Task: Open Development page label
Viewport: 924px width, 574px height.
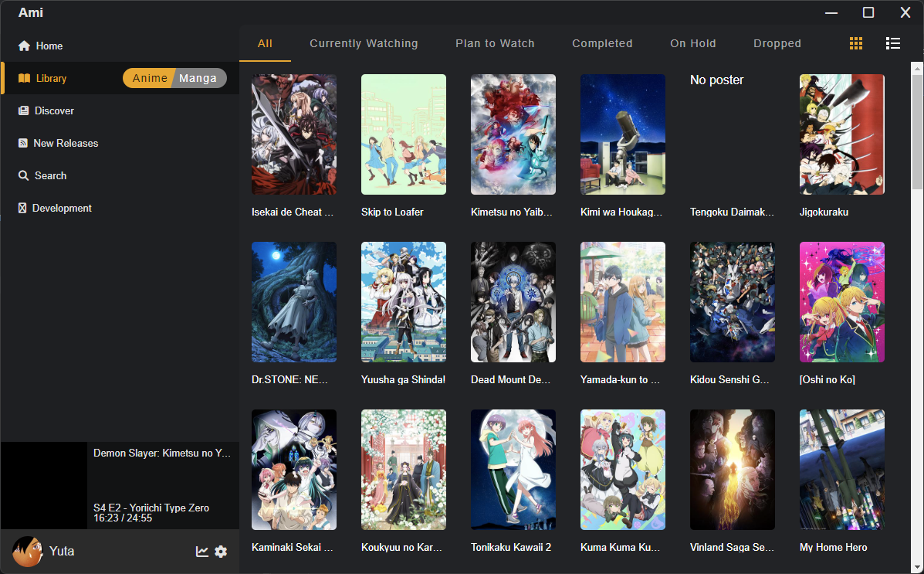Action: 62,209
